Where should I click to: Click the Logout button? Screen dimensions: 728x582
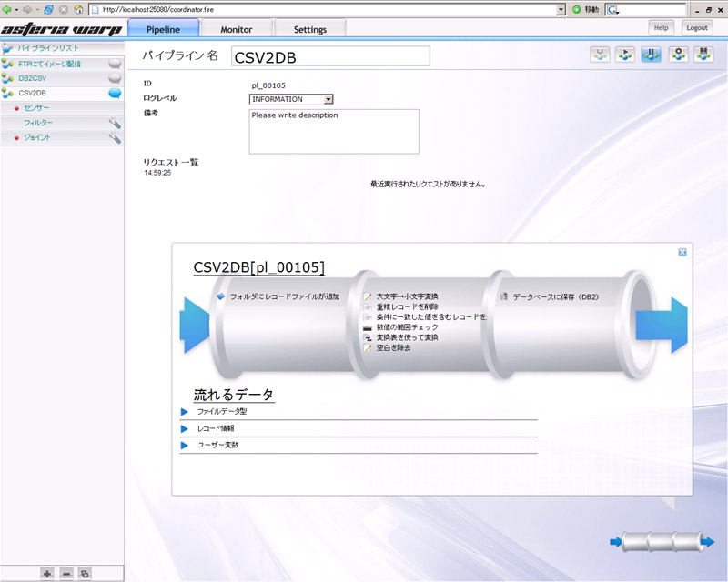696,28
